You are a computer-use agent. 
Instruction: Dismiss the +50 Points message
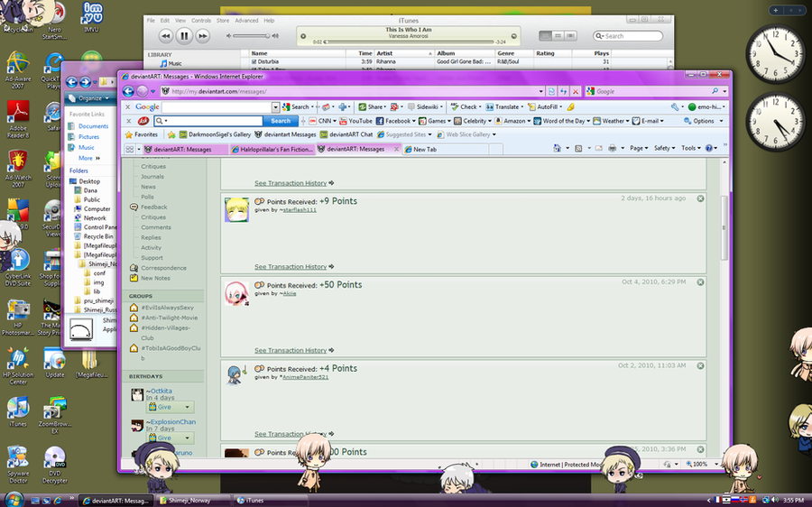(x=700, y=282)
